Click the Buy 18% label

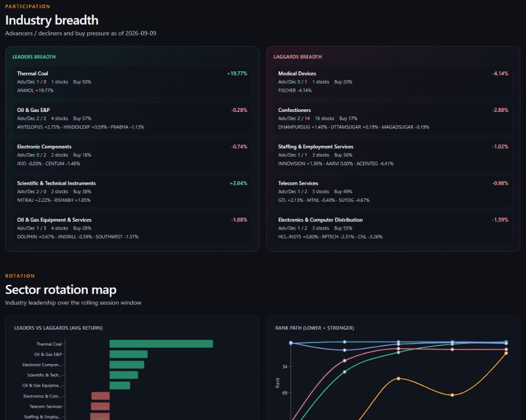click(x=82, y=155)
